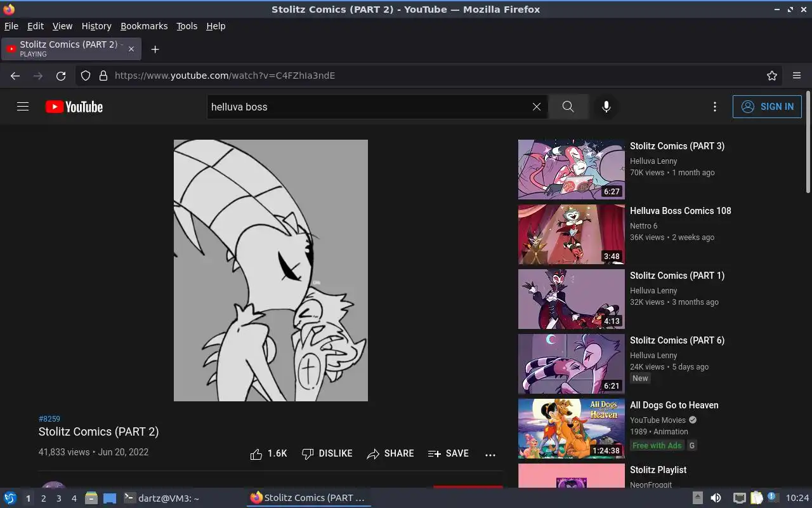Click the video player frame
Screen dimensions: 812x508
271,271
